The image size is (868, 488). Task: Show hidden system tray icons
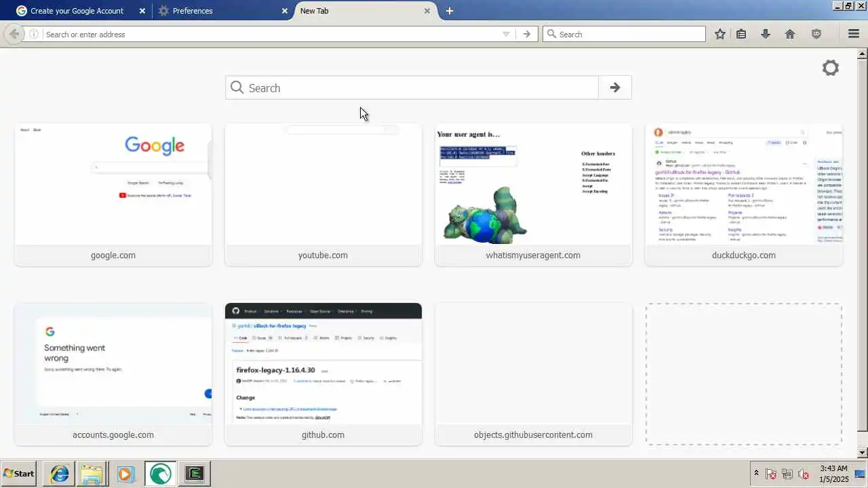coord(756,474)
